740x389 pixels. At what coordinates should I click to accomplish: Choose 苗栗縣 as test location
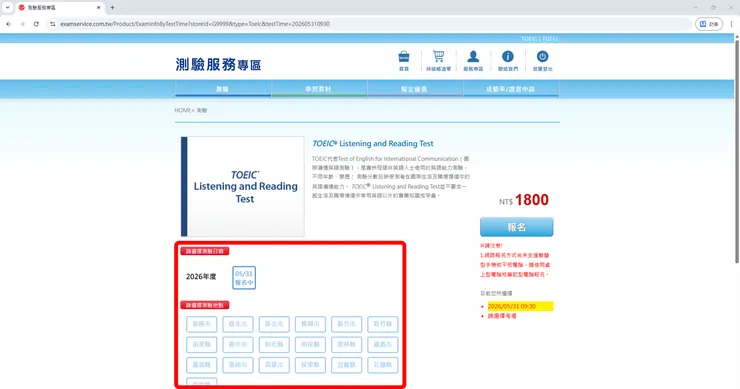point(202,345)
